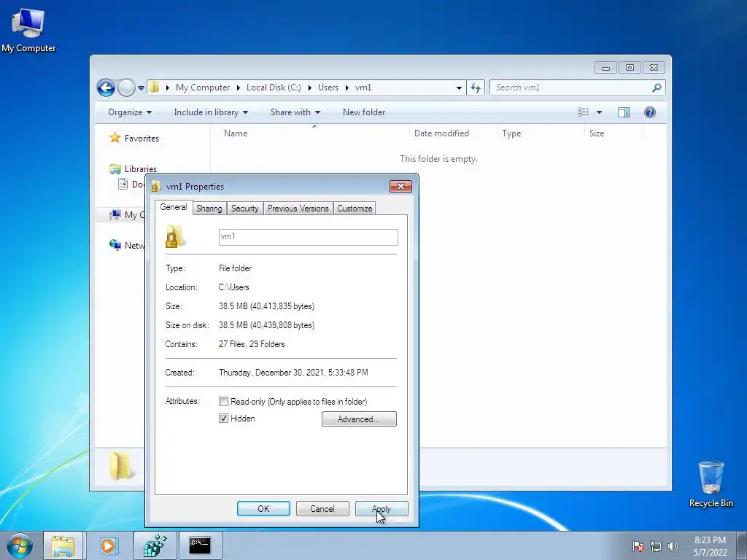
Task: Open the Organize menu
Action: tap(130, 112)
